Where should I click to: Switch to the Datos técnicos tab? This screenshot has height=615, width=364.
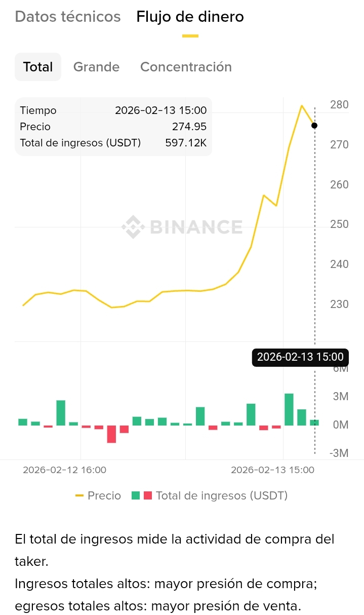point(68,17)
